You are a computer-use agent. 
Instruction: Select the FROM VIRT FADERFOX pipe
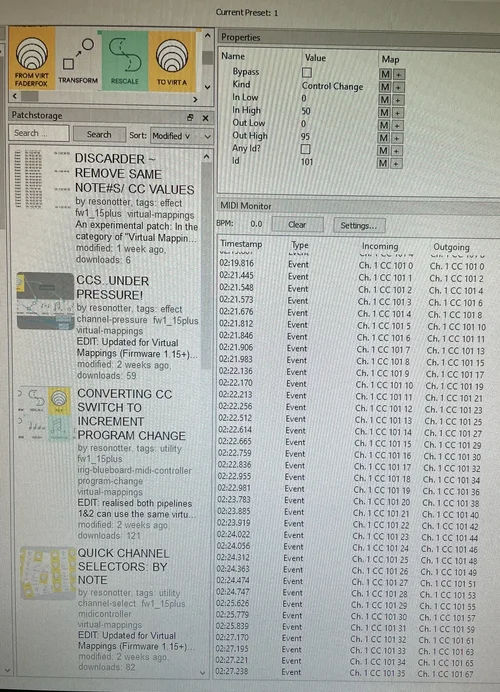32,58
